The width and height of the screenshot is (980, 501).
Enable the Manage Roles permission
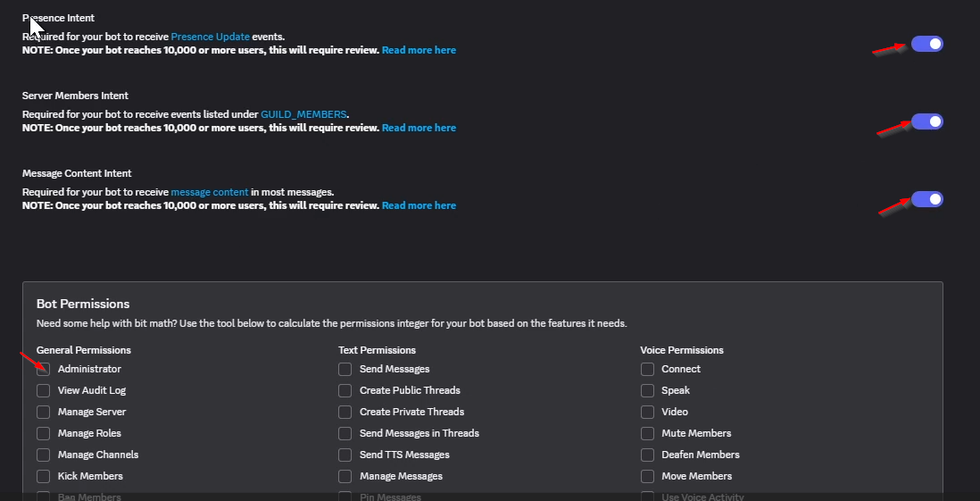point(43,433)
